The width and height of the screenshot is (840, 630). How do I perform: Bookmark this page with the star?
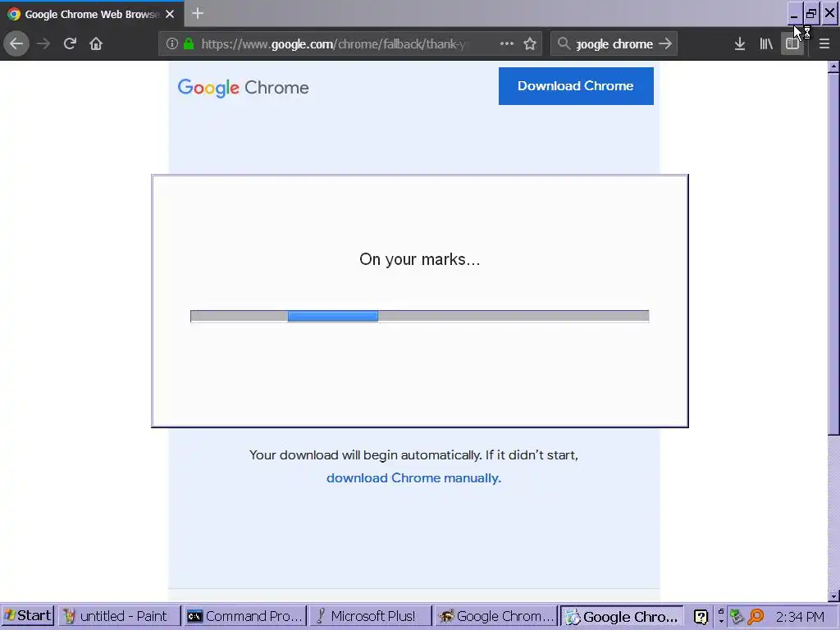point(530,43)
